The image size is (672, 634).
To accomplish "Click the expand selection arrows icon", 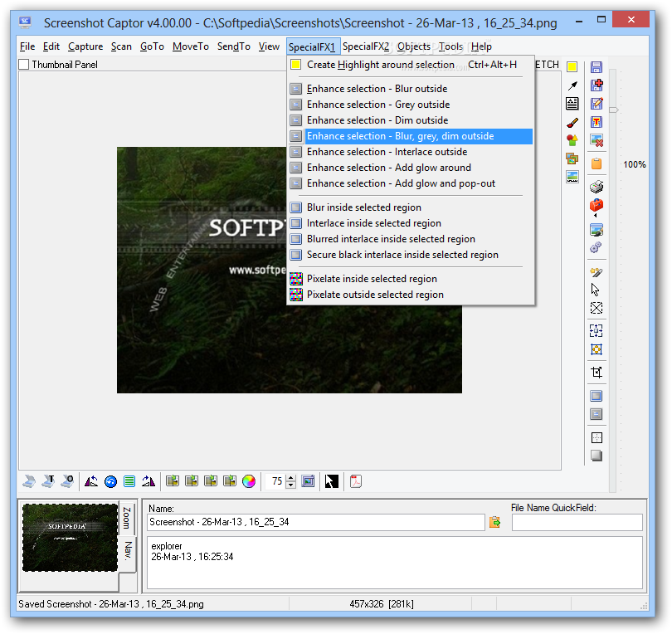I will coord(597,330).
